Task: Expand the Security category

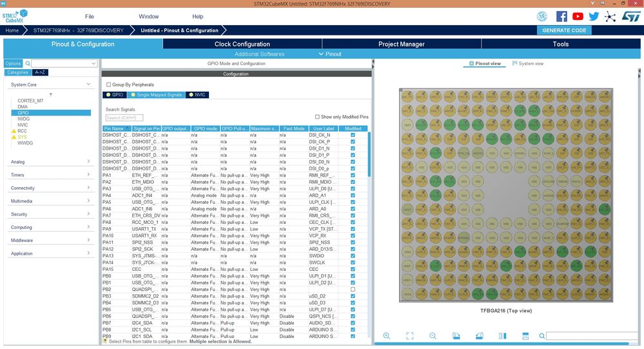Action: coord(88,214)
